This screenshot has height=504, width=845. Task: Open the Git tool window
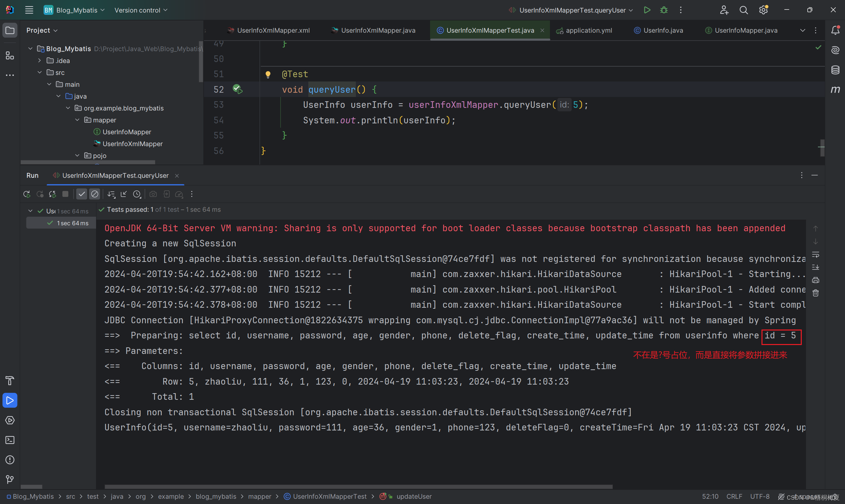pyautogui.click(x=10, y=479)
